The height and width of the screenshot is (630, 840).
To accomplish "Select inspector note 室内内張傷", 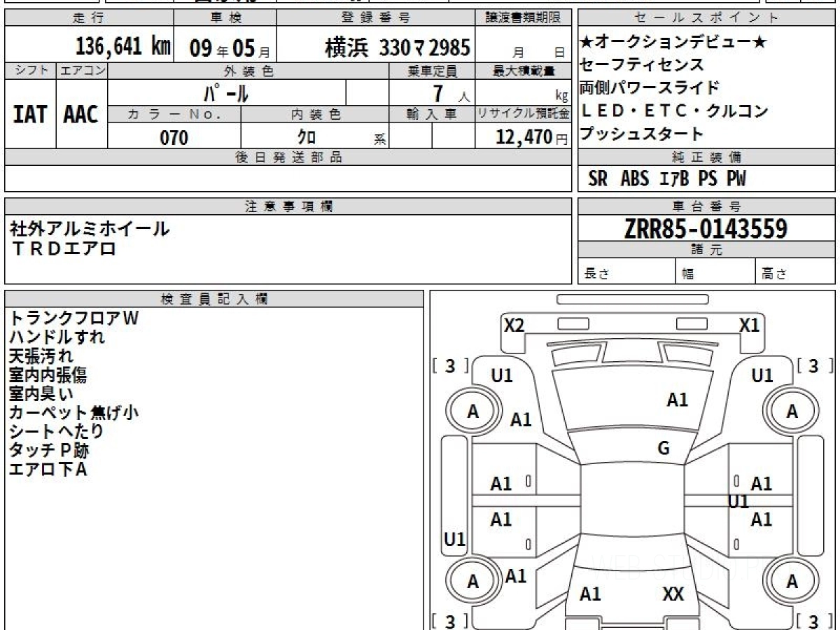I will pyautogui.click(x=48, y=374).
